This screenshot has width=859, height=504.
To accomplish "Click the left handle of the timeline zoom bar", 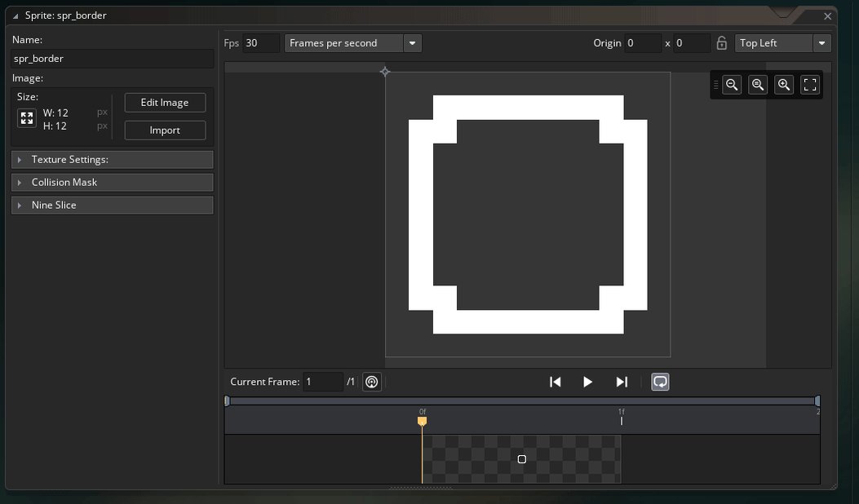I will click(x=228, y=401).
